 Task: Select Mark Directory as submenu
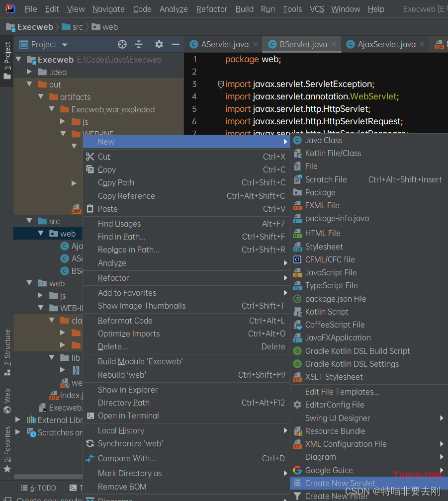pos(186,473)
